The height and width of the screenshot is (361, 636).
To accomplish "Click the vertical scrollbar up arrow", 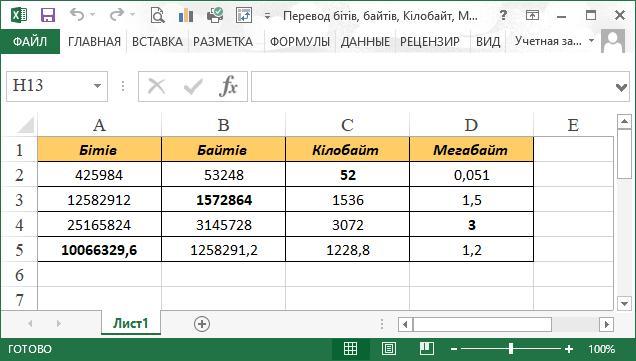I will [x=624, y=121].
